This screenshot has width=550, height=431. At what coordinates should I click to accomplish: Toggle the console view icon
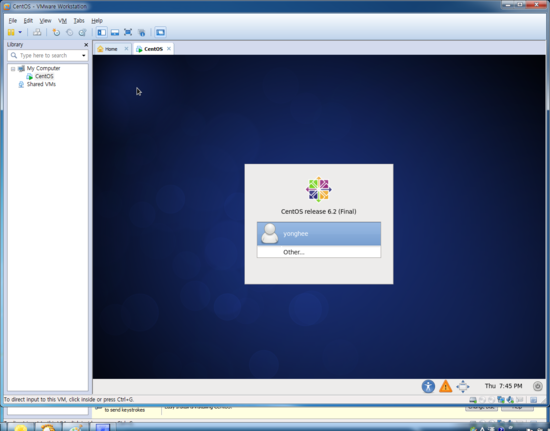coord(160,33)
